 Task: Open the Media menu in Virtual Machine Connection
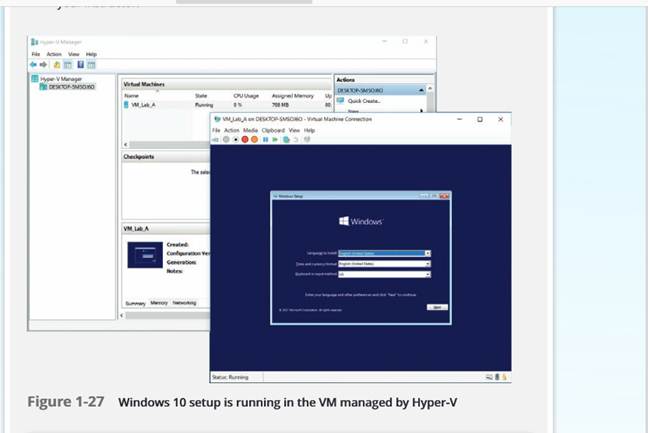[x=250, y=130]
